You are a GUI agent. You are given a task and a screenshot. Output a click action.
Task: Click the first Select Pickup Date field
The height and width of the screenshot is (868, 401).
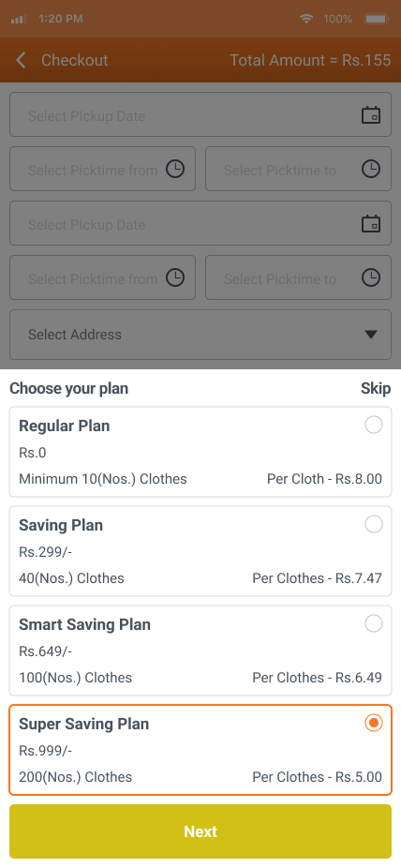pos(200,114)
